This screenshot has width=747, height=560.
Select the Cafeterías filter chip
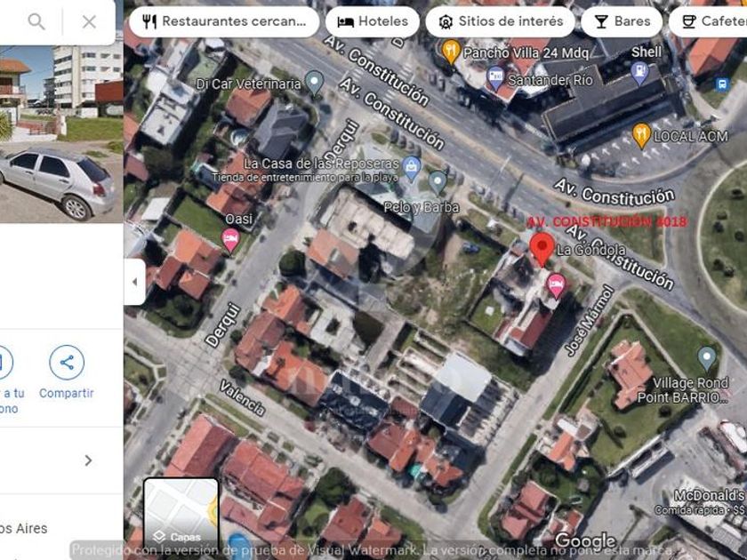(709, 21)
